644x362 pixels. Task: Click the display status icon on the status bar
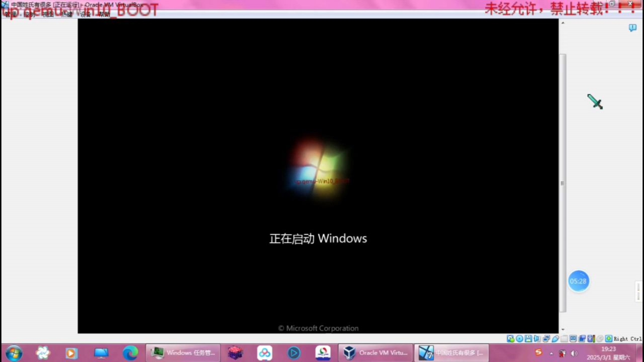pos(574,339)
